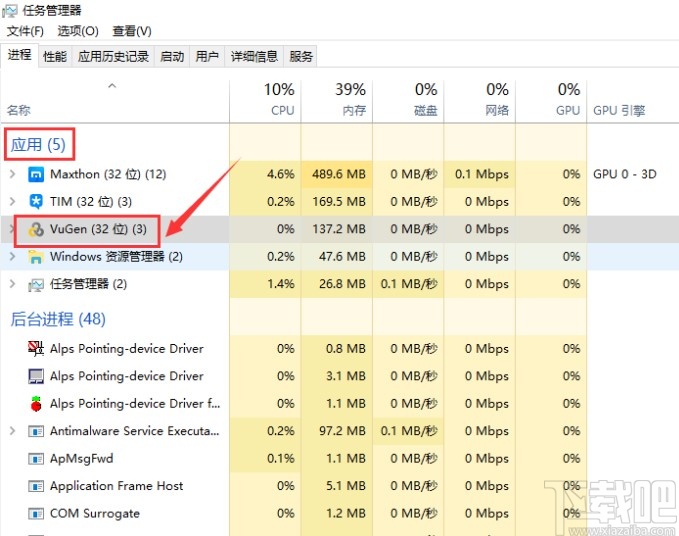Select the TIM (32 位) (3) row
This screenshot has width=679, height=536.
[x=340, y=202]
